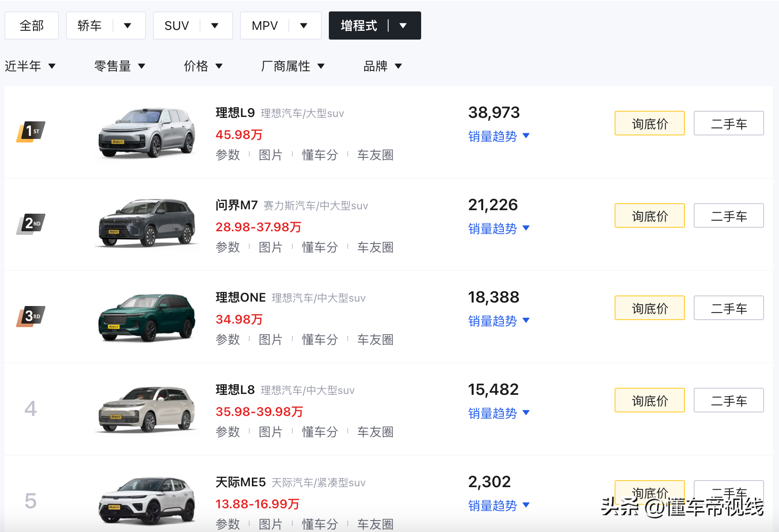Open 图片 for 理想L8
Image resolution: width=779 pixels, height=532 pixels.
point(270,432)
